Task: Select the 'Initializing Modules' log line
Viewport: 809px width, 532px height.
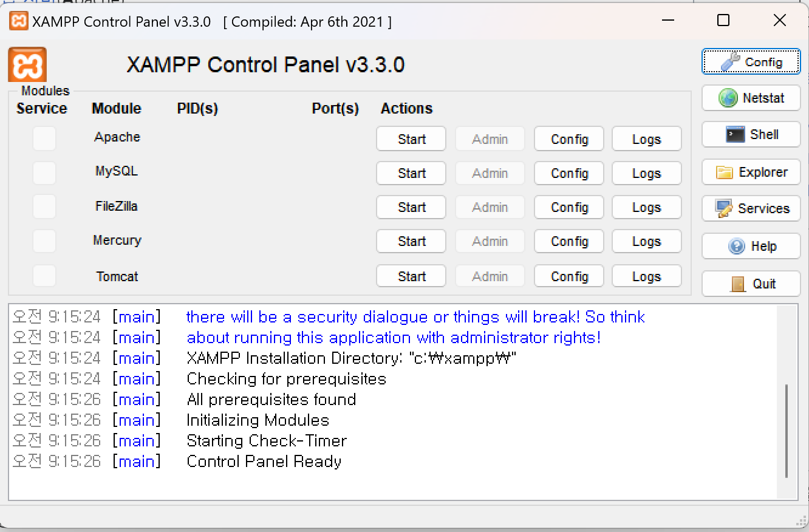Action: [x=258, y=420]
